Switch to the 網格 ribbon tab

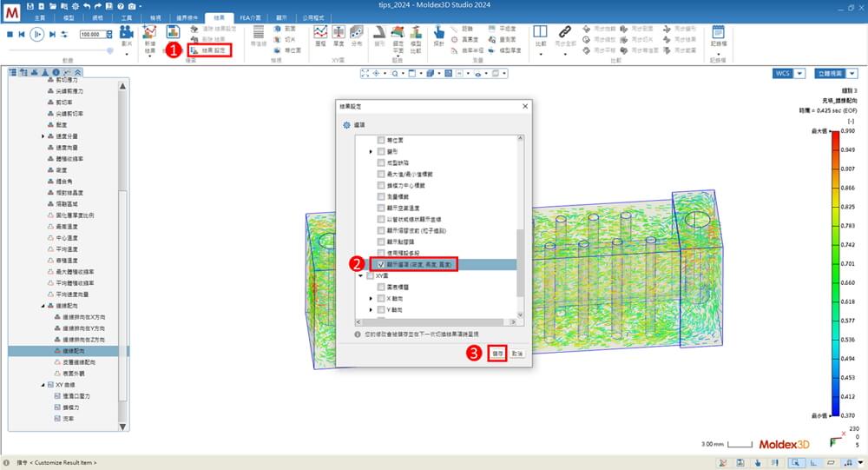coord(97,17)
